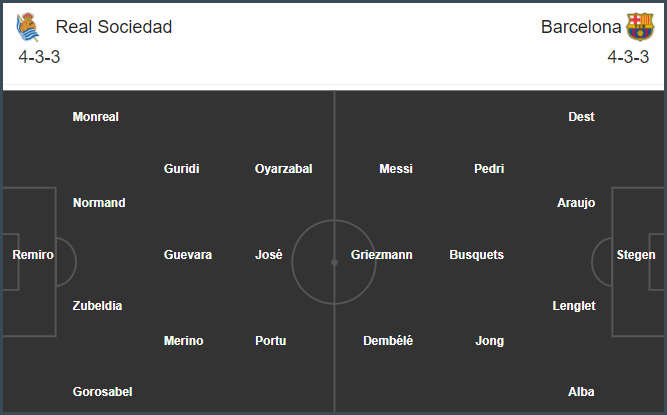Select goalkeeper Stegen

(x=636, y=255)
